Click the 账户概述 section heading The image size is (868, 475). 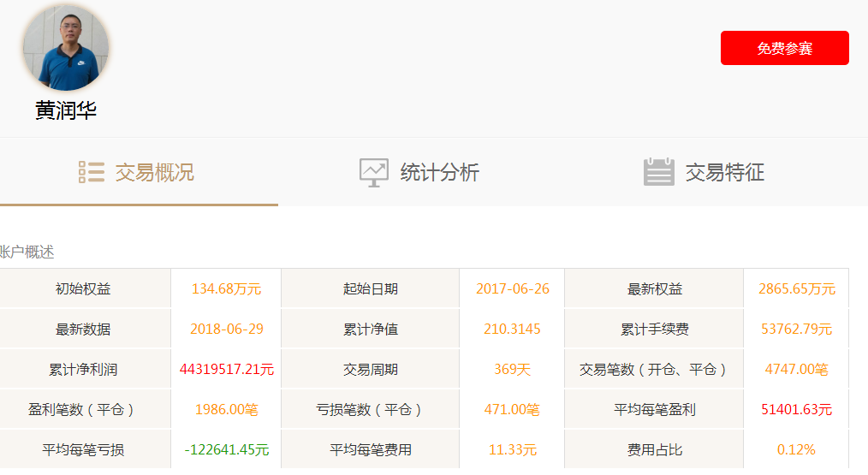(27, 252)
